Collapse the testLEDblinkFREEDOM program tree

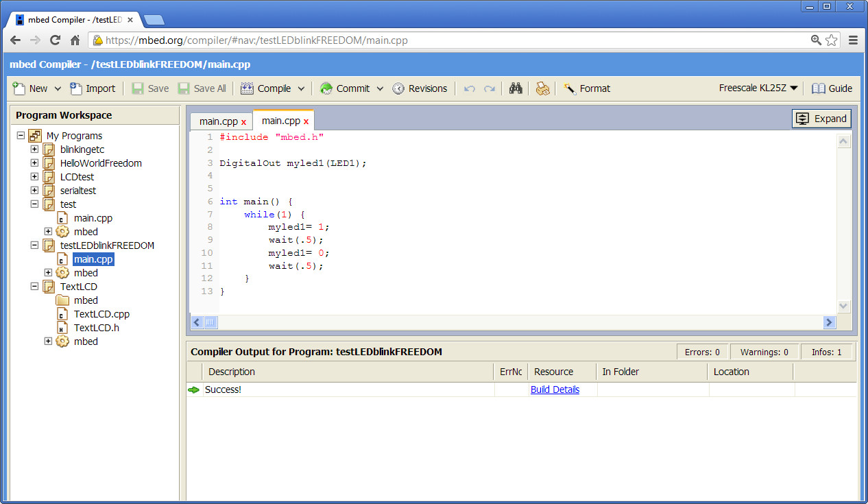coord(34,245)
